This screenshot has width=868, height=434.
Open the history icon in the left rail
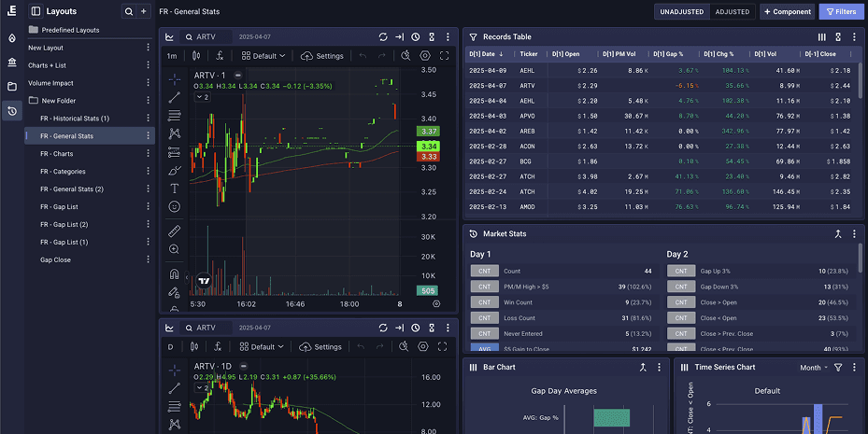[x=12, y=111]
